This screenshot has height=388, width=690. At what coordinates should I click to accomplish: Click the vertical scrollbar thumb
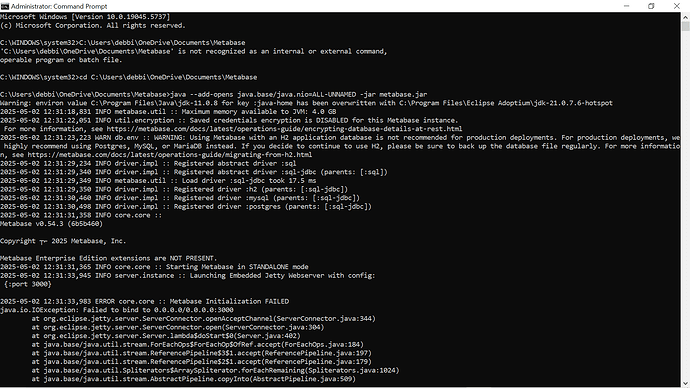click(686, 26)
